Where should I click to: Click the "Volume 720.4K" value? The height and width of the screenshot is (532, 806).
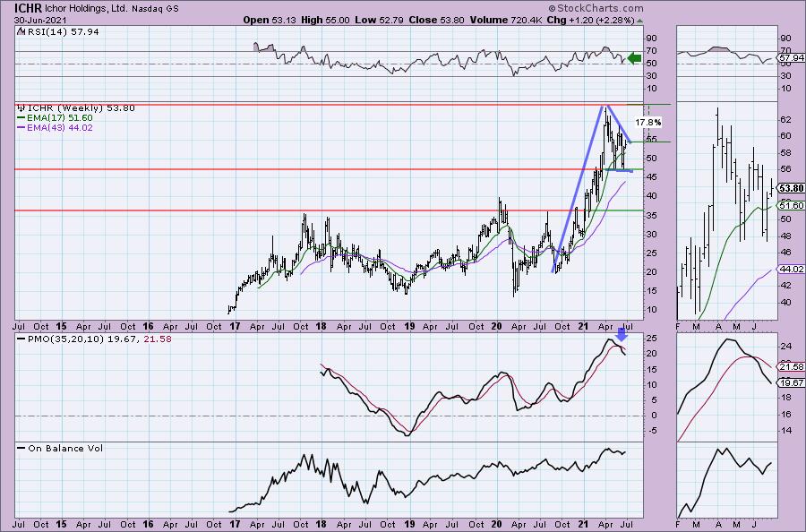click(504, 20)
